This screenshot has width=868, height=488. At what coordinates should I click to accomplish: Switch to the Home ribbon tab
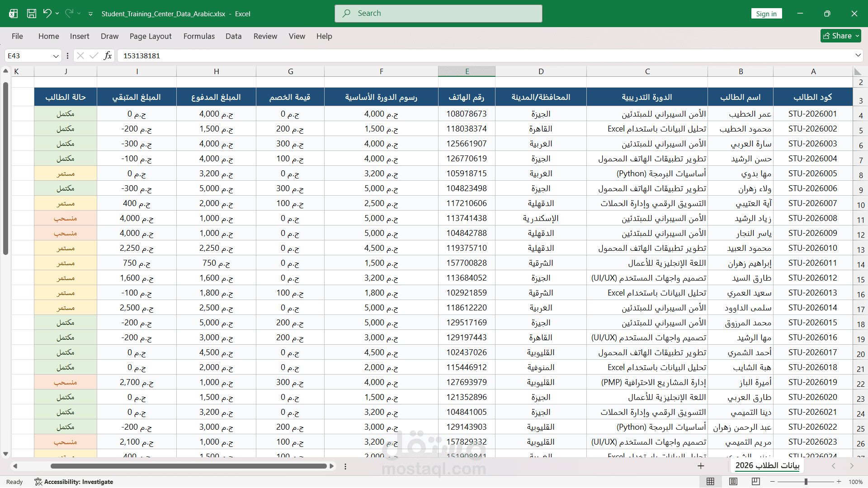[49, 36]
